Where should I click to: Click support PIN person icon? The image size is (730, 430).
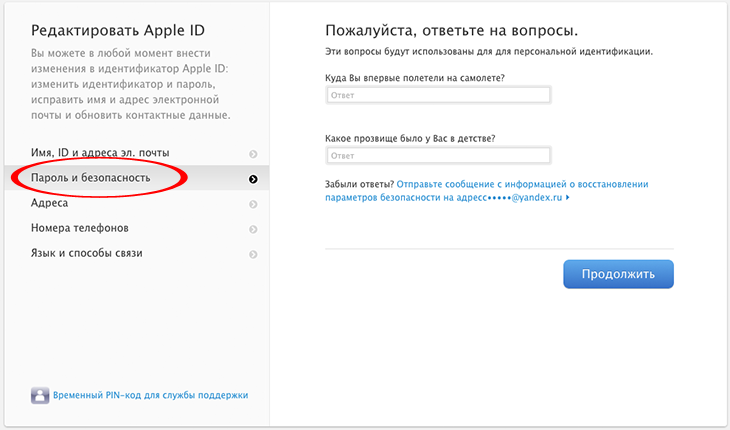[x=40, y=396]
